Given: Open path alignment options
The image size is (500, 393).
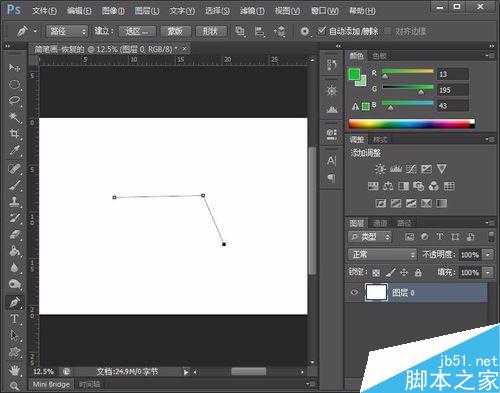Looking at the screenshot, I should [260, 32].
